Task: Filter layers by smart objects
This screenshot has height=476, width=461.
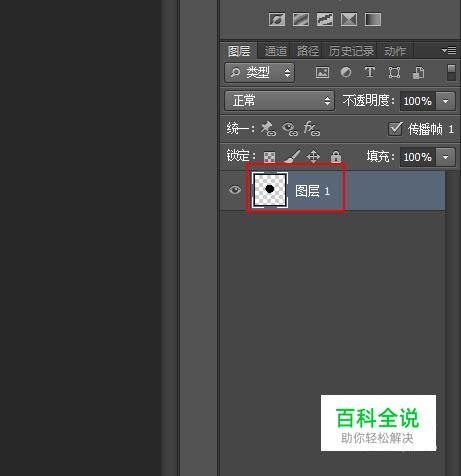Action: [418, 72]
